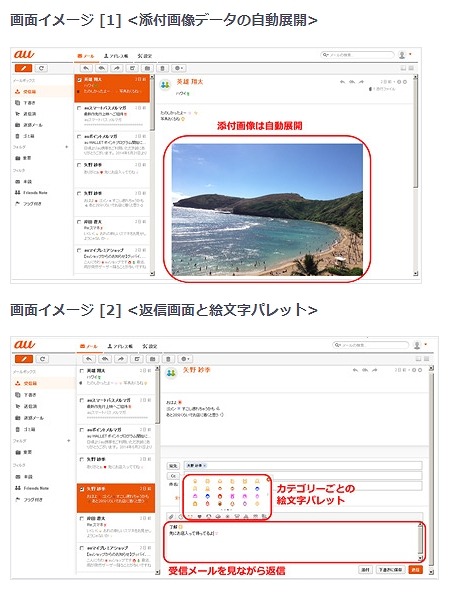Viewport: 457px width, 594px height.
Task: Click the toolbar trash icon in image [1]
Action: pos(162,68)
